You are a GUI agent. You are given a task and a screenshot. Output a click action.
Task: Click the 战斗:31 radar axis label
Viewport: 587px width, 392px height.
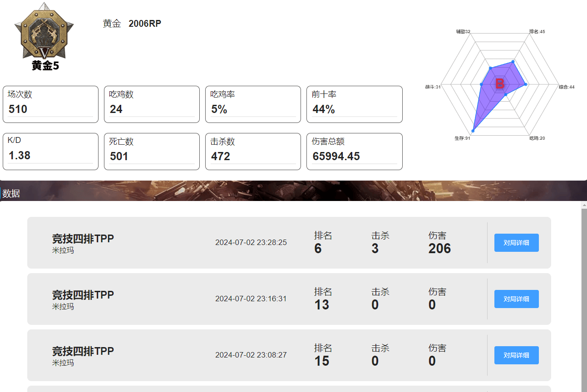click(433, 87)
